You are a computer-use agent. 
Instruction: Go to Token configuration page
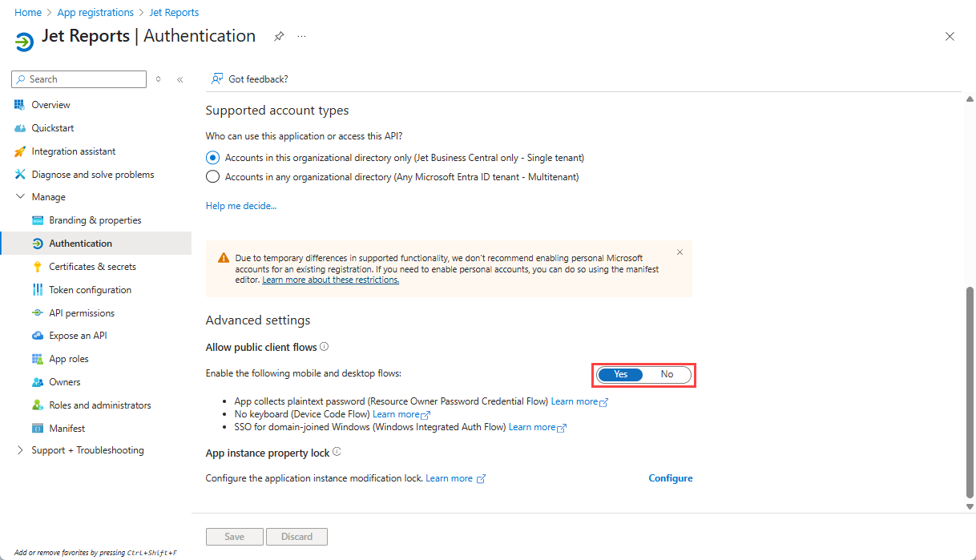click(x=90, y=290)
